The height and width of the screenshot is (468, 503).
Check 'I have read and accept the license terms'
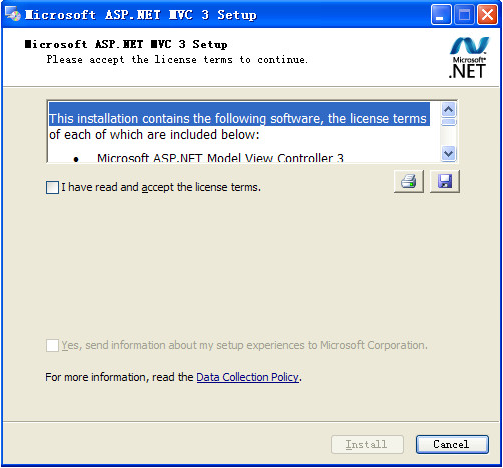tap(52, 187)
